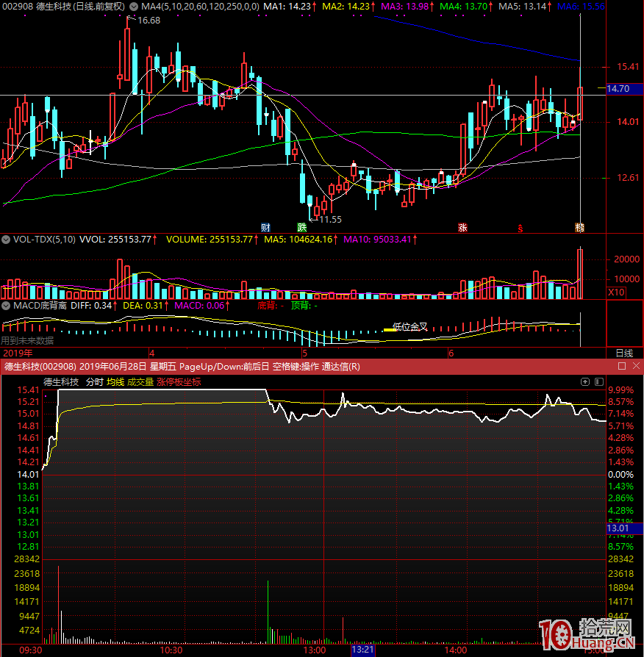This screenshot has height=657, width=644.
Task: Click the 13:21 time marker on axis
Action: [363, 650]
